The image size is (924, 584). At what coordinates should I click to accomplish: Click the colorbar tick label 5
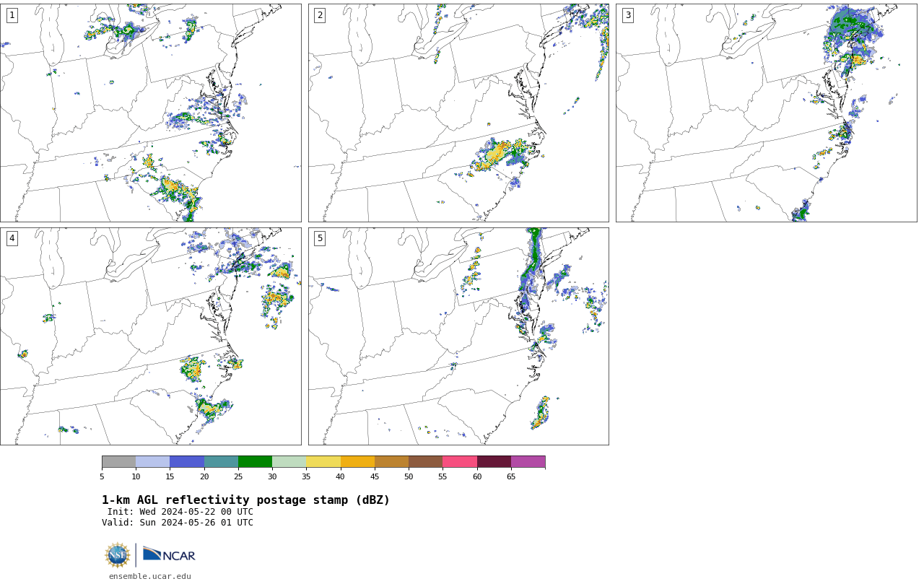click(x=102, y=476)
